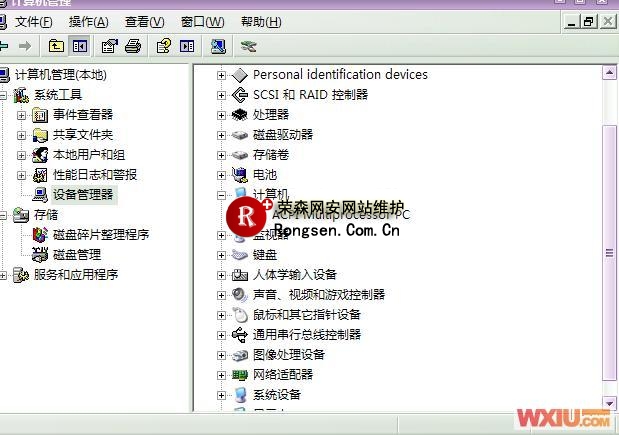
Task: Expand the 事件查看器 tree node
Action: point(22,115)
